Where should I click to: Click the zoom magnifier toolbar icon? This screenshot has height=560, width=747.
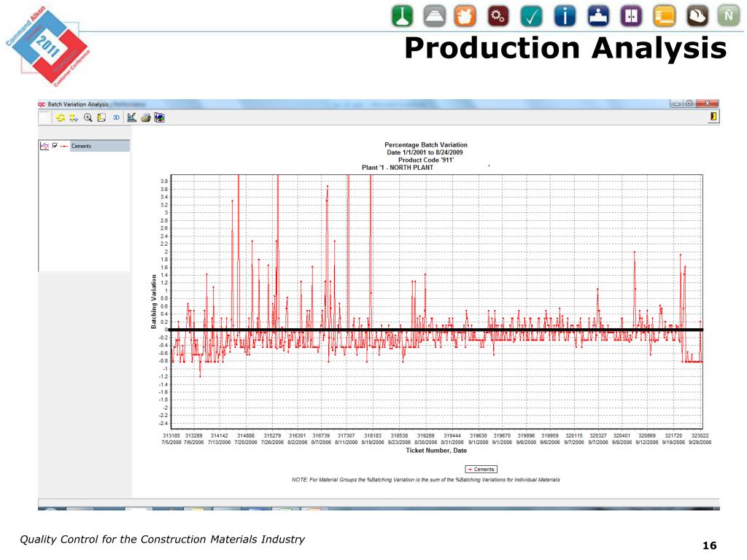(88, 117)
